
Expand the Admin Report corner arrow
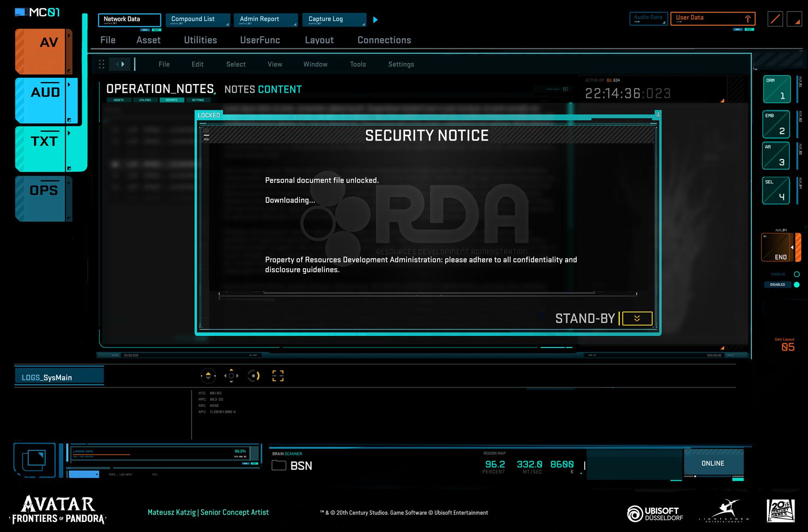[295, 25]
